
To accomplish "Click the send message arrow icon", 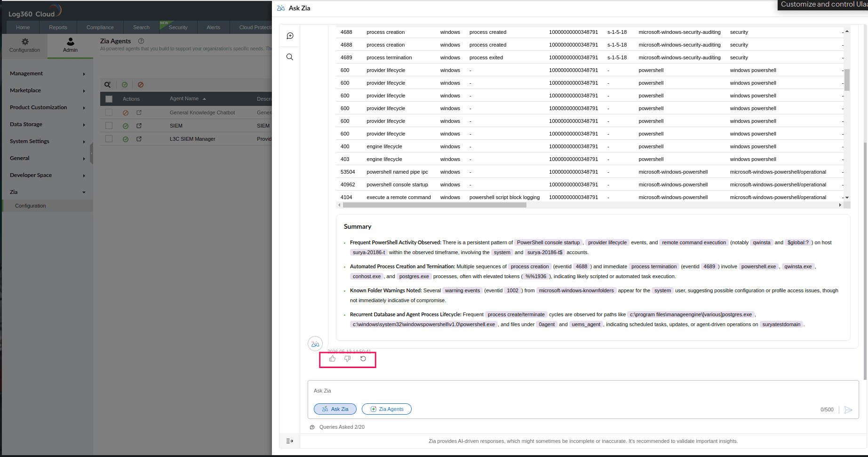I will (848, 409).
